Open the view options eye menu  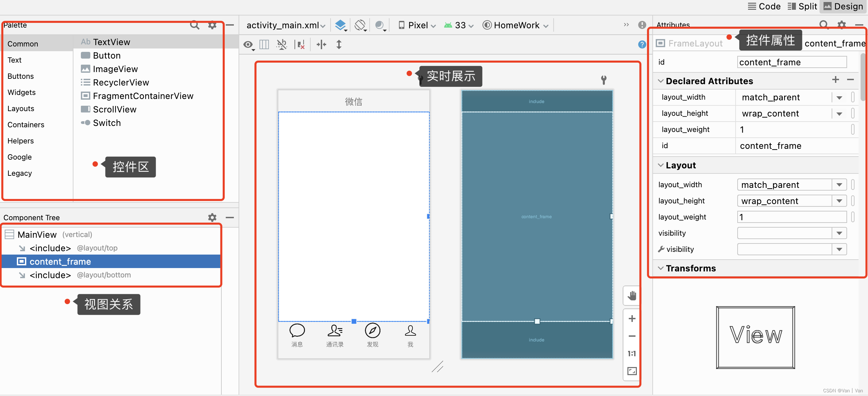click(248, 44)
